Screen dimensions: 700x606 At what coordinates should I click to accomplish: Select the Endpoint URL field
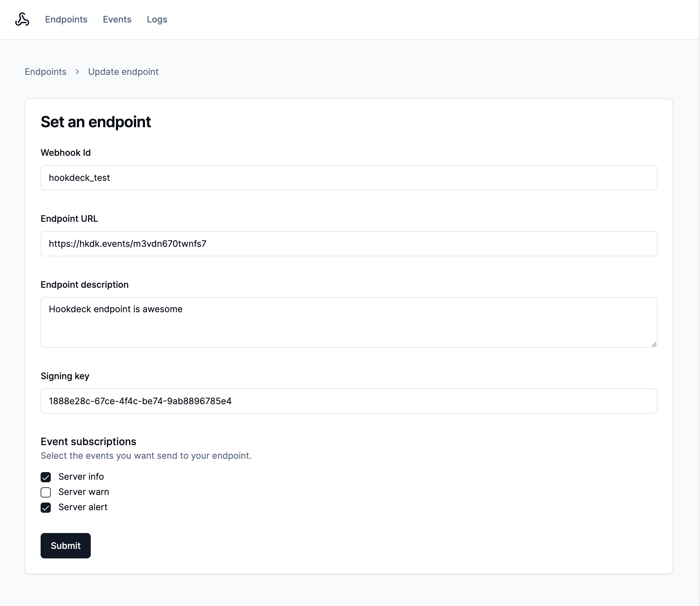point(348,243)
